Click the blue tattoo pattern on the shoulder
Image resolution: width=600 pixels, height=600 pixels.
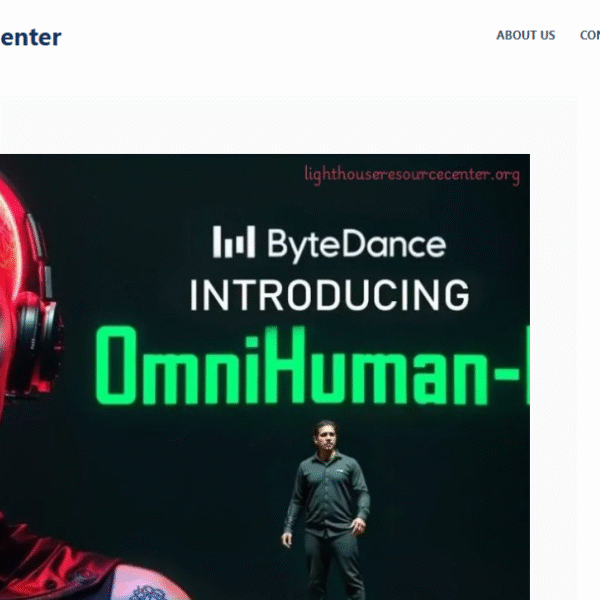coord(149,592)
